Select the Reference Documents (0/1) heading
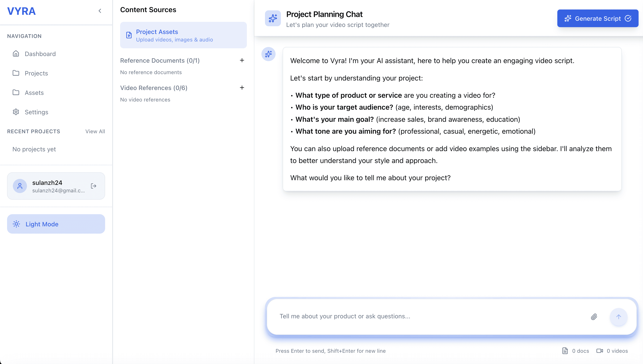Screen dimensions: 643x364 [160, 60]
